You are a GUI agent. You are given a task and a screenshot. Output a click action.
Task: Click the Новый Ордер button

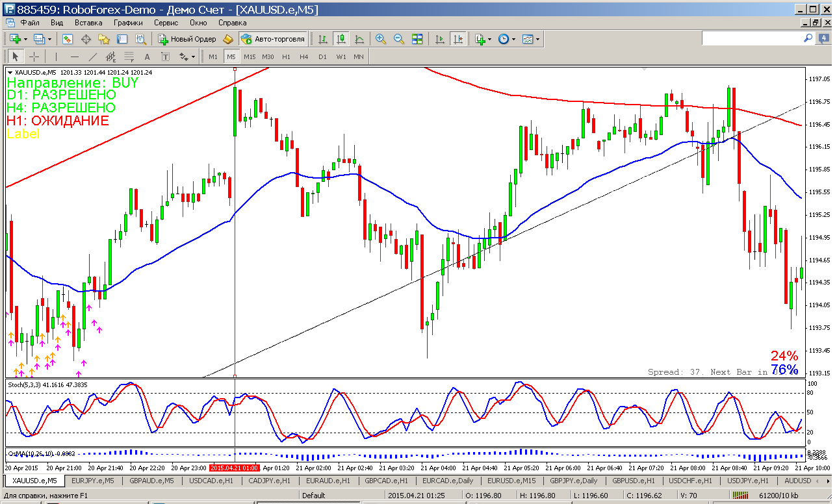[187, 39]
